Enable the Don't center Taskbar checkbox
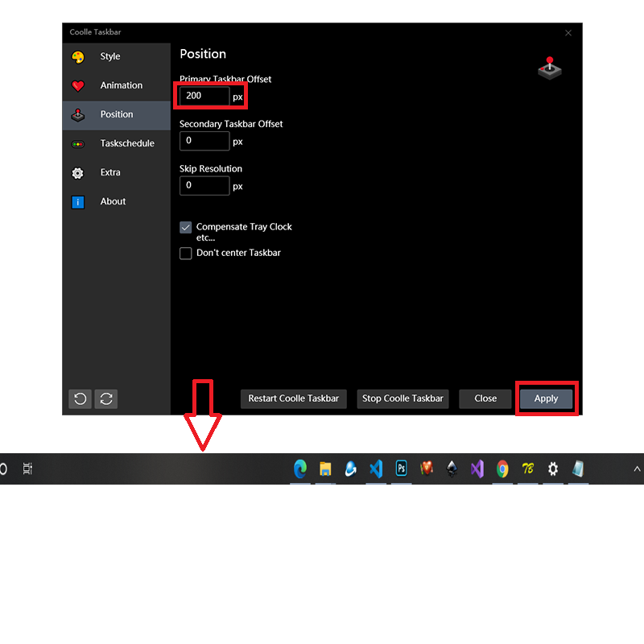644x644 pixels. (186, 254)
